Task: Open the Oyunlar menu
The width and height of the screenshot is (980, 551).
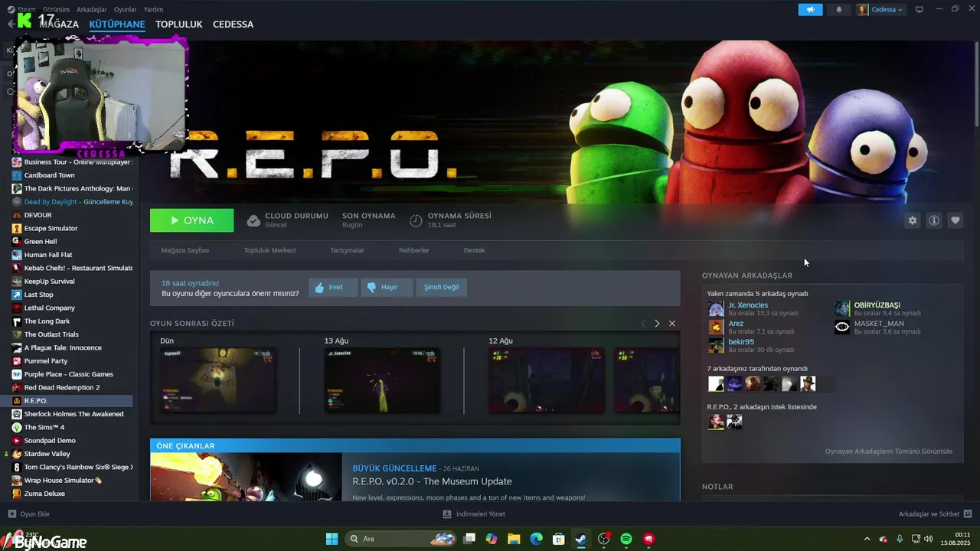Action: click(125, 9)
